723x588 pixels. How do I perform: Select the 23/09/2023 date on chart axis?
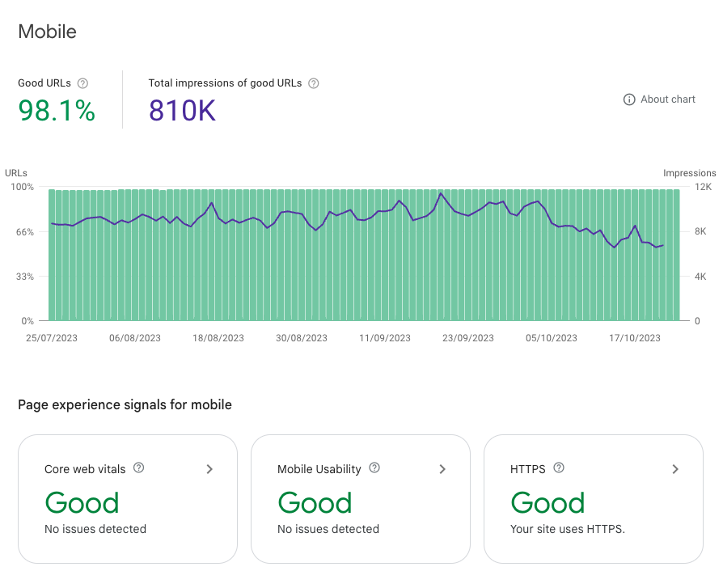[468, 338]
